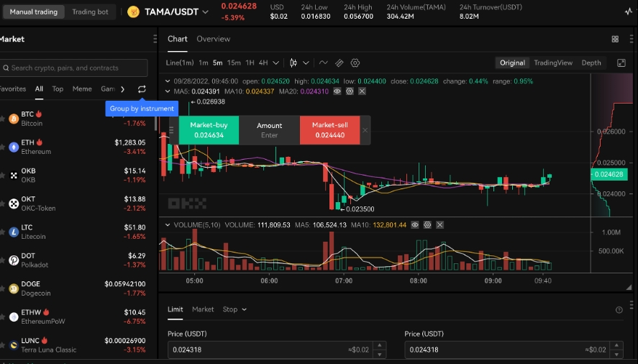The height and width of the screenshot is (364, 638).
Task: Toggle MA indicator visibility eye
Action: (x=337, y=91)
